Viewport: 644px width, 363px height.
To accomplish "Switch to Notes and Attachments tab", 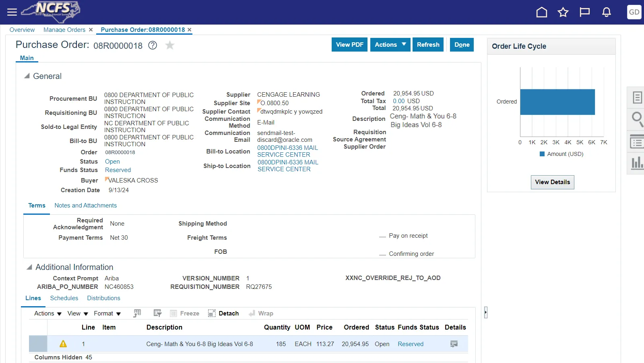I will pyautogui.click(x=85, y=205).
